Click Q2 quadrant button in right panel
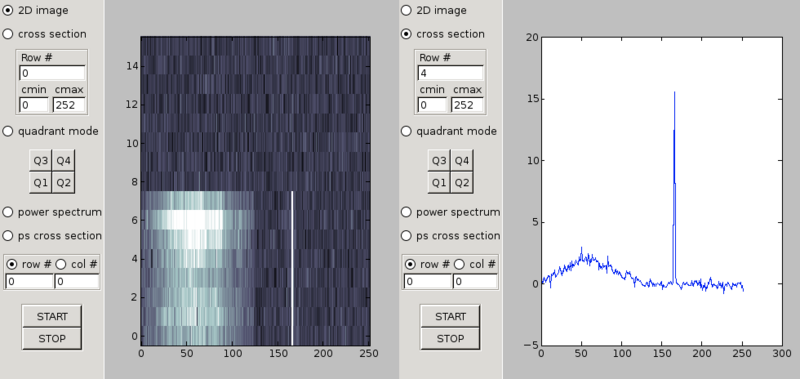 [x=462, y=182]
